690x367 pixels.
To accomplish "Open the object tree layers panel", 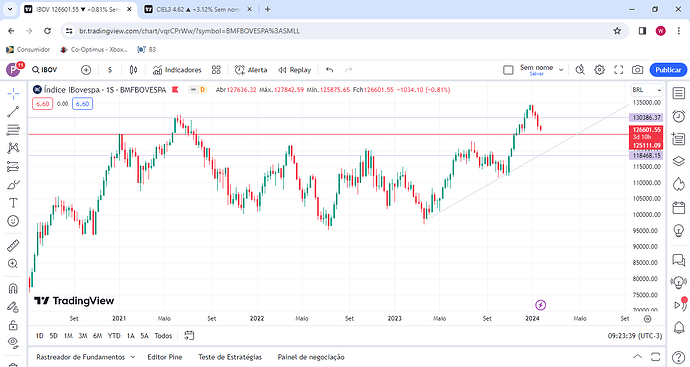I will [679, 161].
